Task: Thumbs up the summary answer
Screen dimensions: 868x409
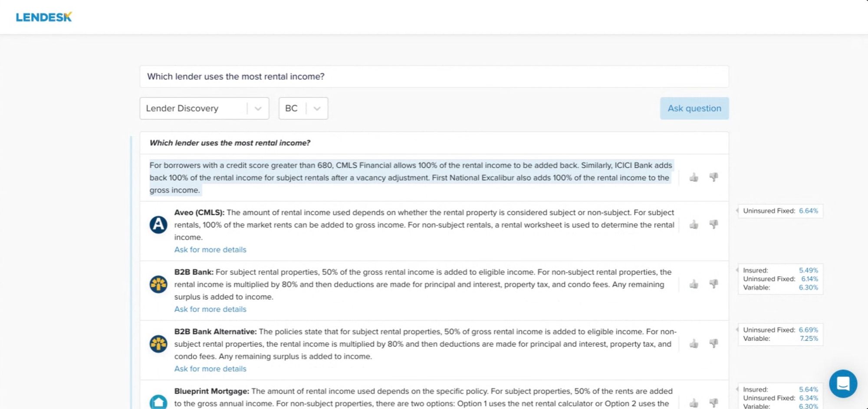Action: (694, 177)
